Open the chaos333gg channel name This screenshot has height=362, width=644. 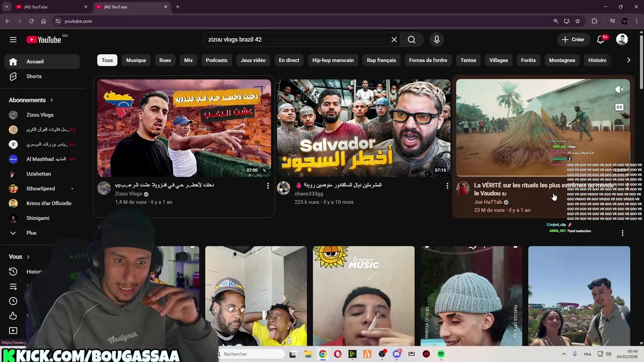pos(308,194)
